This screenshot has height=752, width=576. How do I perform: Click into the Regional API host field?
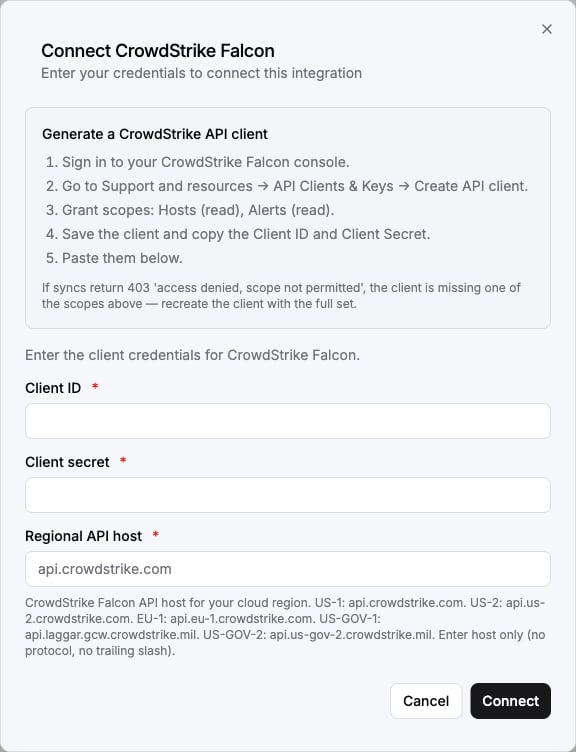click(x=288, y=569)
